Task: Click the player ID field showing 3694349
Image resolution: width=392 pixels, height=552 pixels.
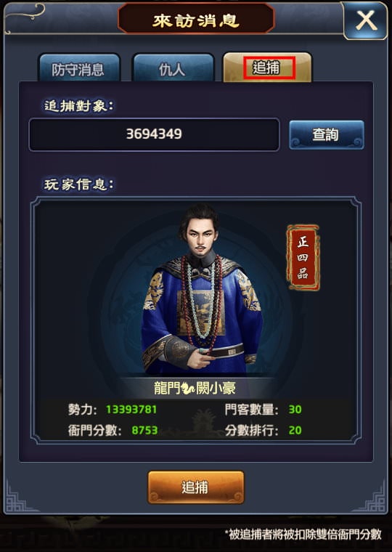Action: click(x=154, y=134)
